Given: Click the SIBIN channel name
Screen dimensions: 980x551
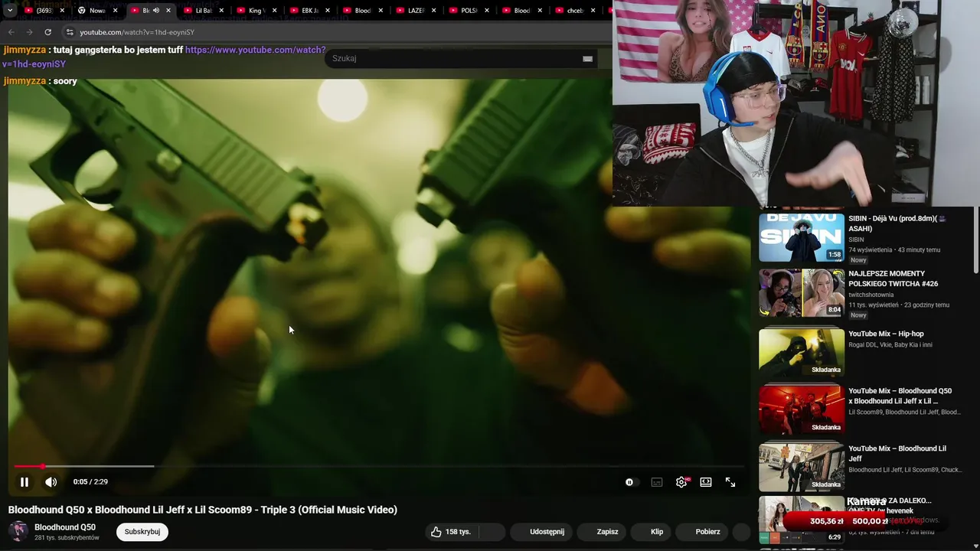Looking at the screenshot, I should click(x=856, y=240).
